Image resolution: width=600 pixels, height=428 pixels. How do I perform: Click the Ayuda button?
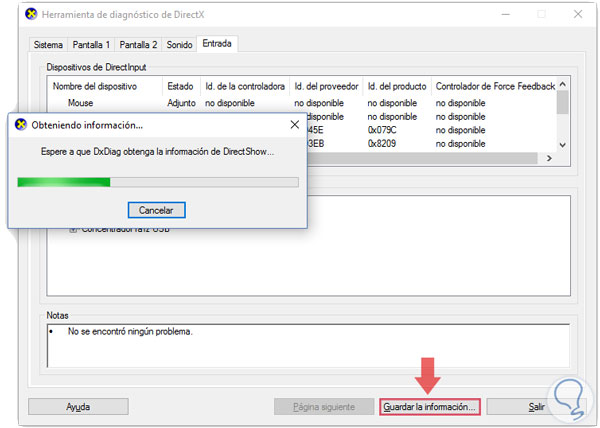(x=78, y=407)
